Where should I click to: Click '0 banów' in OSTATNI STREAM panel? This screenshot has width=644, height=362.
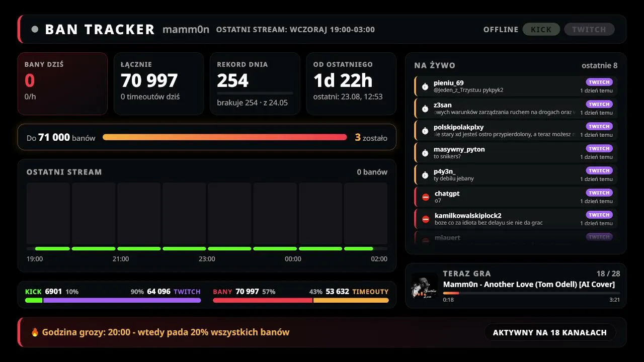click(372, 172)
